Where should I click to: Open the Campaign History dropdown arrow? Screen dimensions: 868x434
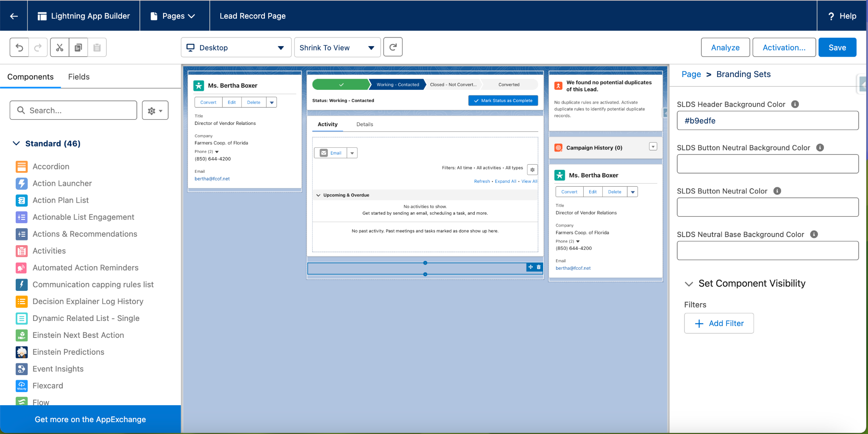tap(653, 147)
